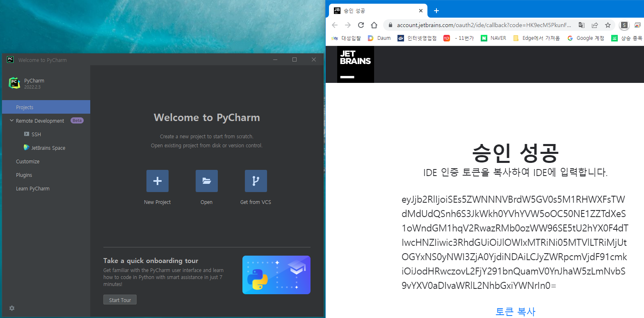Viewport: 644px width, 318px height.
Task: Close the 승인 성공 browser tab
Action: pos(421,11)
